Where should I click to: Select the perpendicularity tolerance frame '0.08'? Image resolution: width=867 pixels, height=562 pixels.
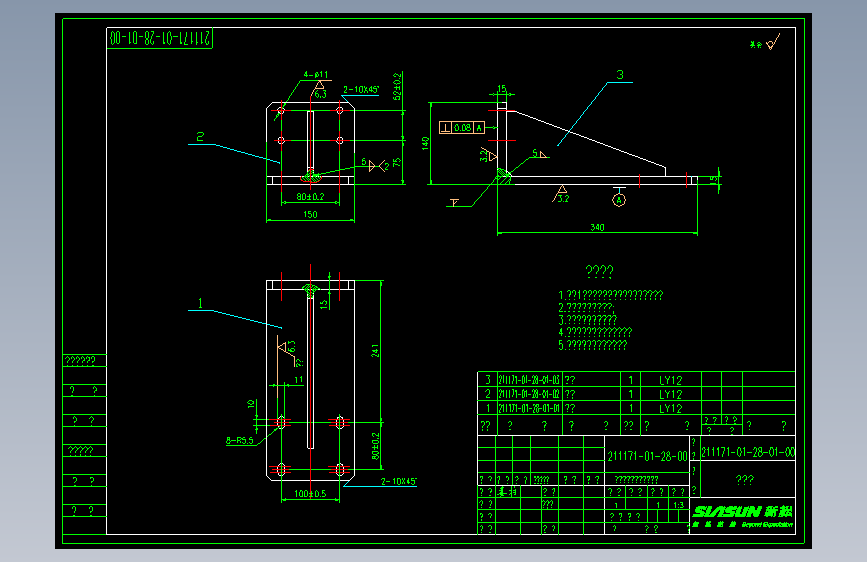[462, 128]
